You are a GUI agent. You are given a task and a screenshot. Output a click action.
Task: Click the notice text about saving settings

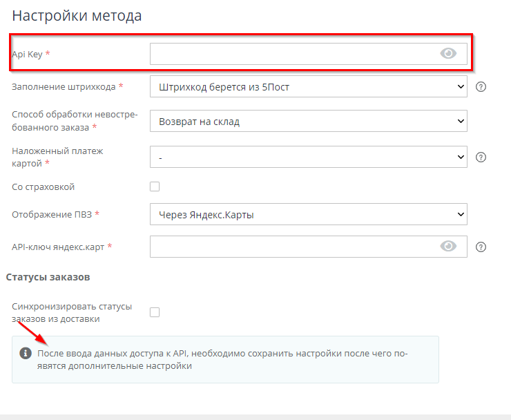(x=221, y=359)
